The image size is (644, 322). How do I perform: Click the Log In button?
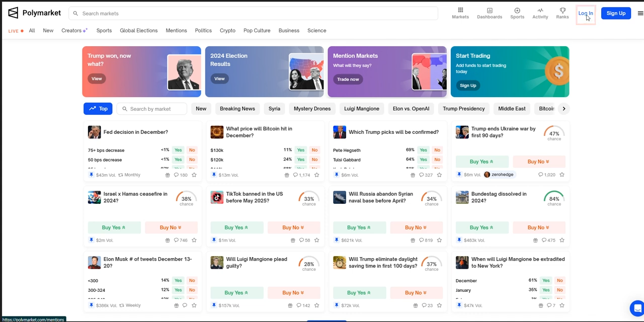coord(586,13)
